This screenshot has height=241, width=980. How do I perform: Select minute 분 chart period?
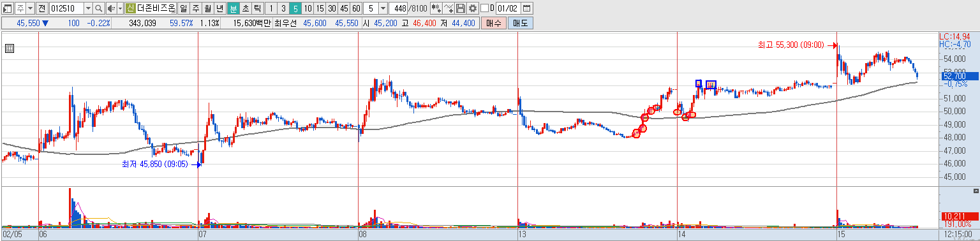coord(234,8)
